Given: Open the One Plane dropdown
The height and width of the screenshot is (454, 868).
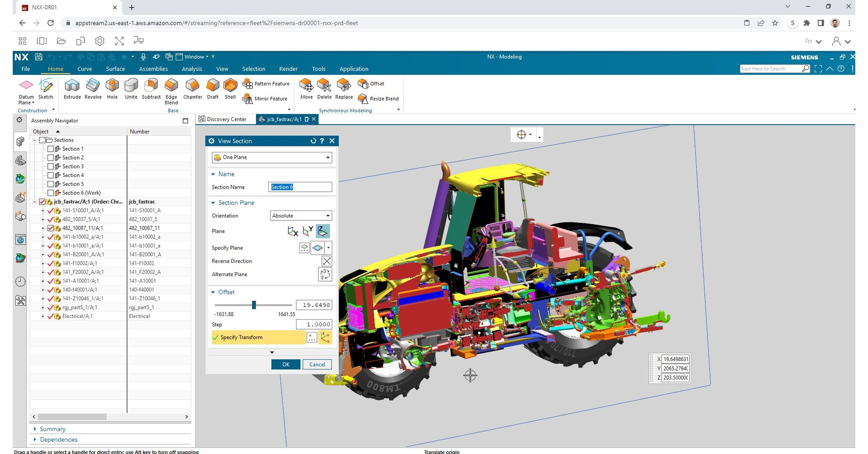Looking at the screenshot, I should [327, 157].
